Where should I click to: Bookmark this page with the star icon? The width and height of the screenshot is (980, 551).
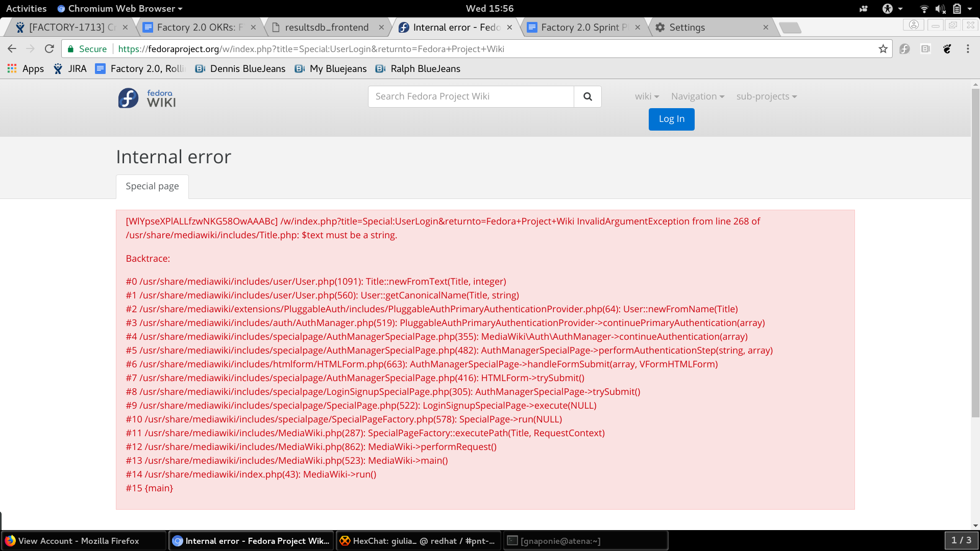point(883,49)
